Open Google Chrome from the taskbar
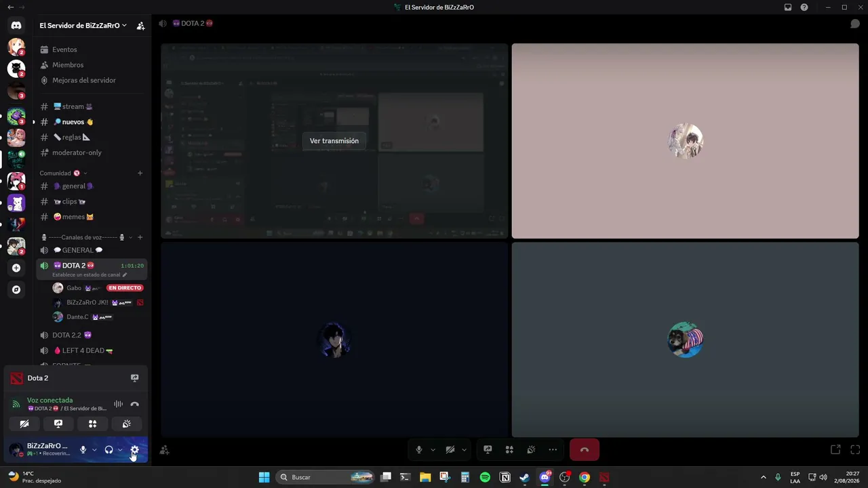Viewport: 868px width, 488px height. 585,477
